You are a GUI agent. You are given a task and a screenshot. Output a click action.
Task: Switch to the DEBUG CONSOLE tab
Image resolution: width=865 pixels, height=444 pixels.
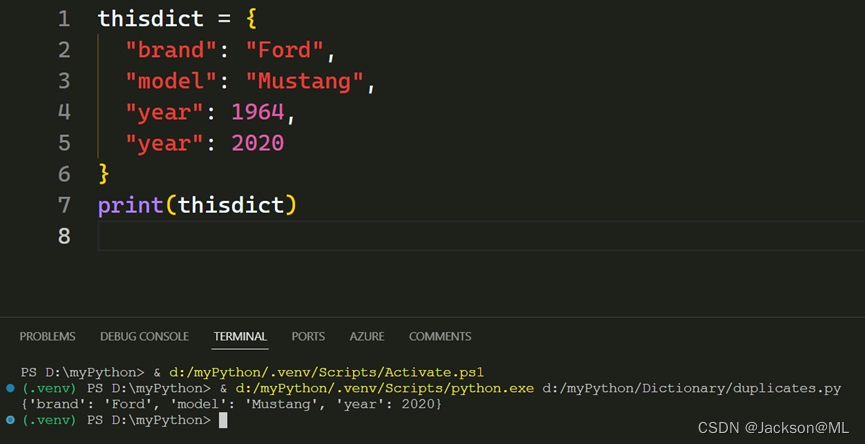(144, 337)
